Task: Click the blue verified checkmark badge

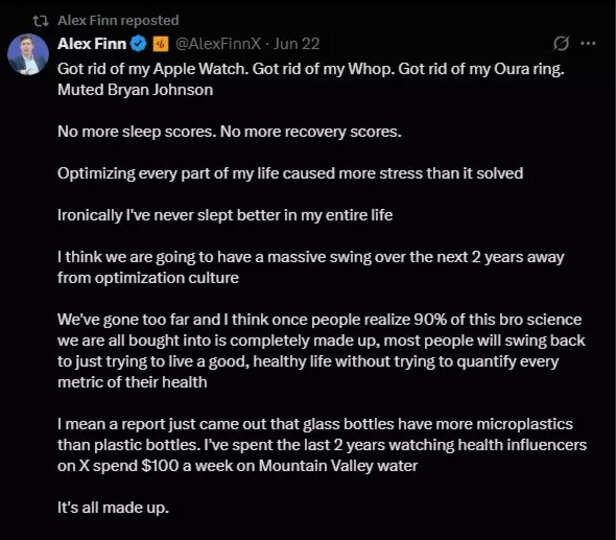Action: point(140,44)
